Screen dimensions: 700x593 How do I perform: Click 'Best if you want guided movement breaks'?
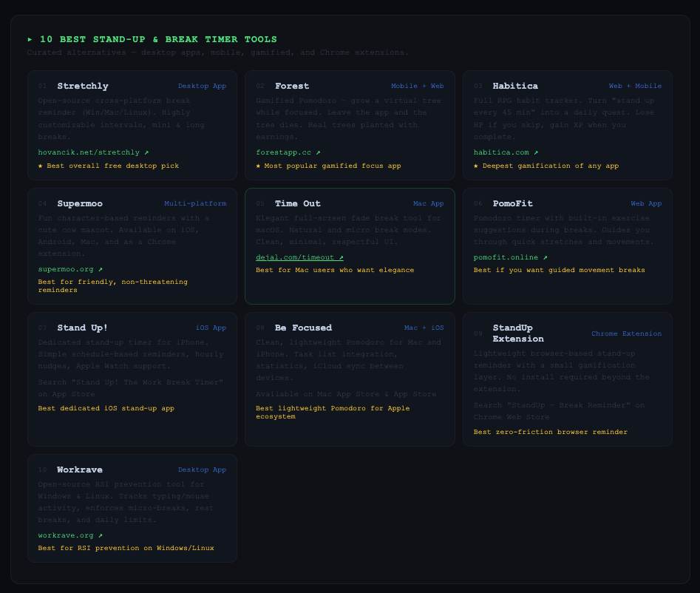[x=560, y=270]
